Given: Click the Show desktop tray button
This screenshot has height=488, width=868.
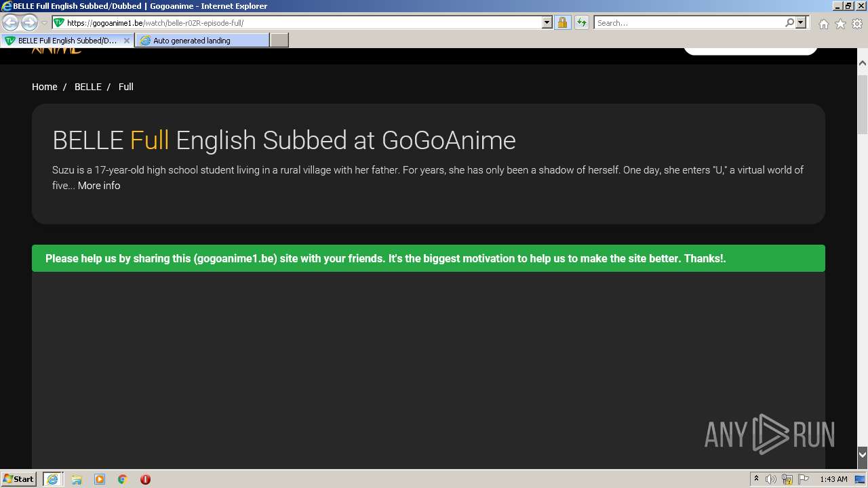Looking at the screenshot, I should pyautogui.click(x=861, y=479).
